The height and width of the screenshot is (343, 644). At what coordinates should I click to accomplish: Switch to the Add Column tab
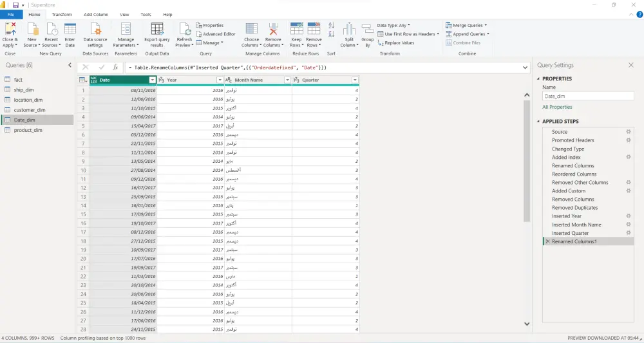(96, 14)
